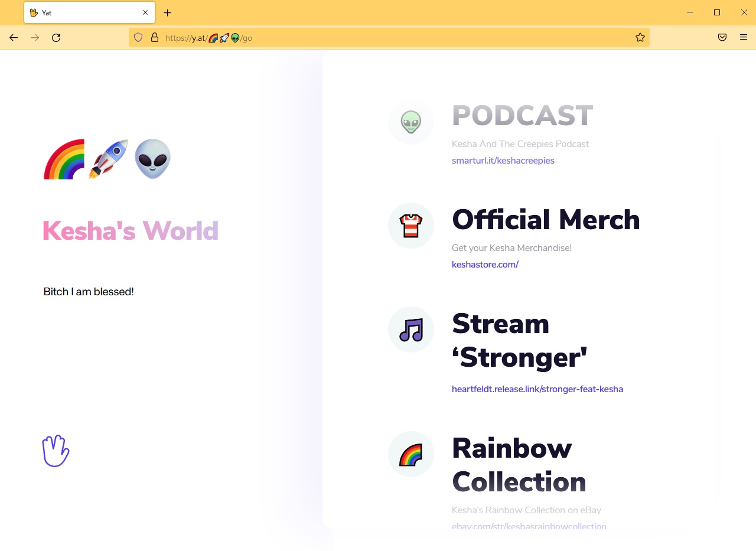Open a new browser tab

click(x=168, y=12)
